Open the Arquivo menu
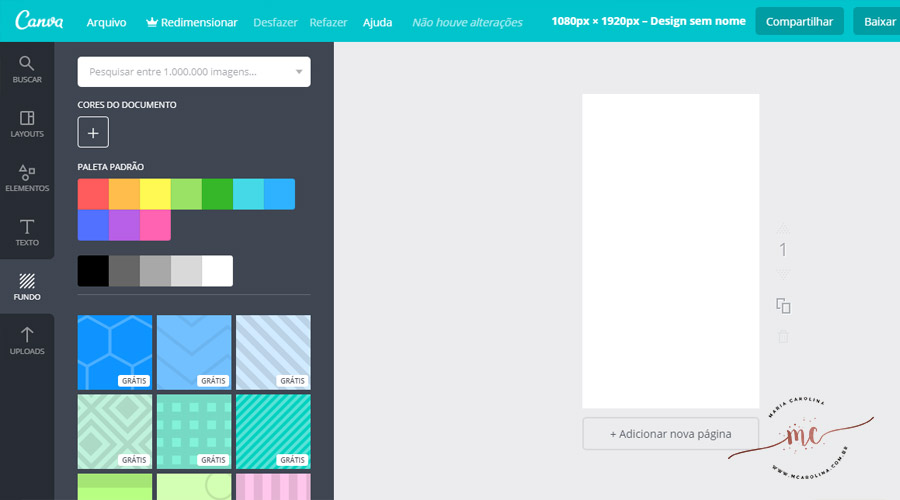The width and height of the screenshot is (900, 500). tap(106, 22)
